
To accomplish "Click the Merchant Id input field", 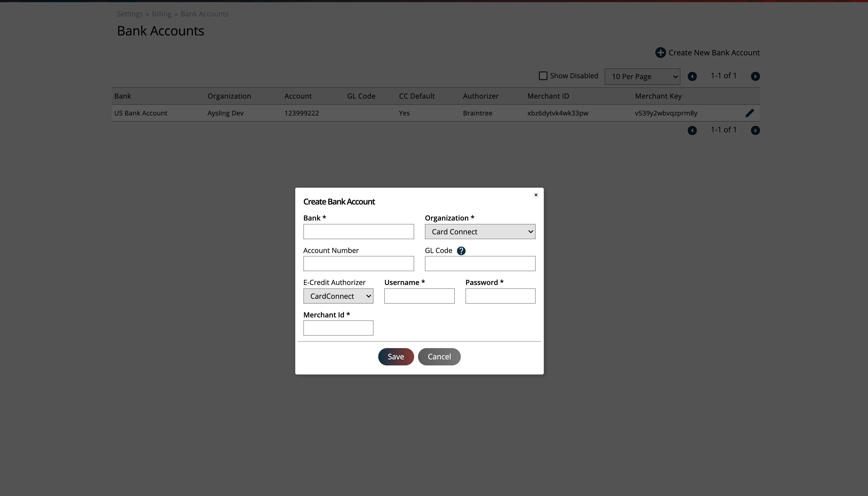I will tap(338, 327).
